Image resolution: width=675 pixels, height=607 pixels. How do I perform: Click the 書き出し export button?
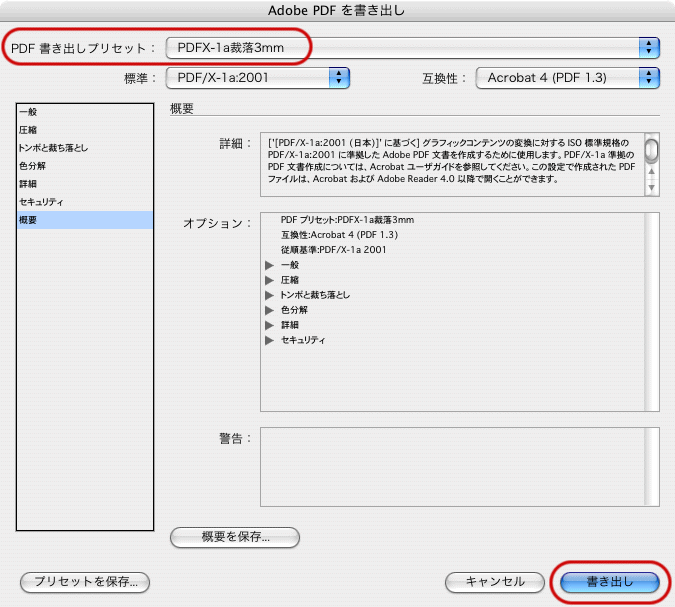[x=610, y=582]
